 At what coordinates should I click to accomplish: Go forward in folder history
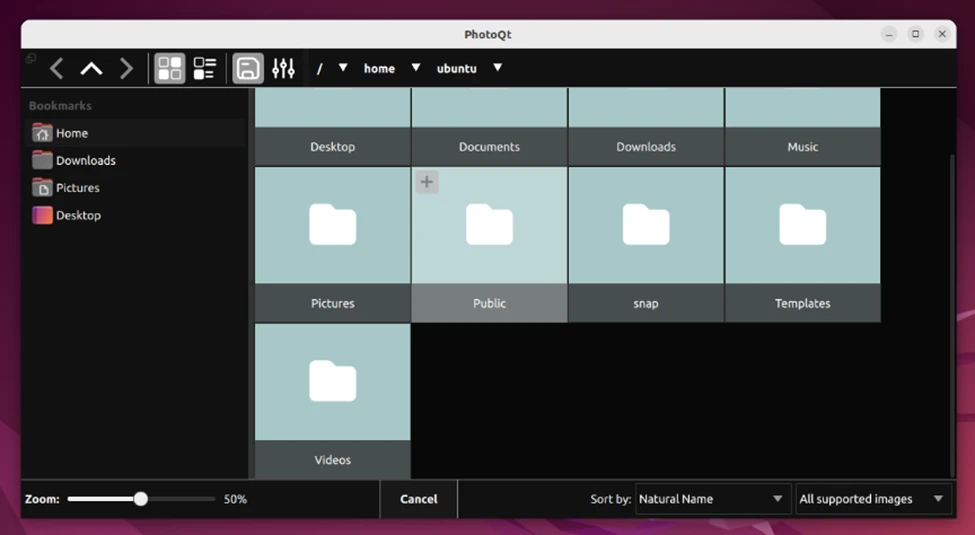[126, 68]
